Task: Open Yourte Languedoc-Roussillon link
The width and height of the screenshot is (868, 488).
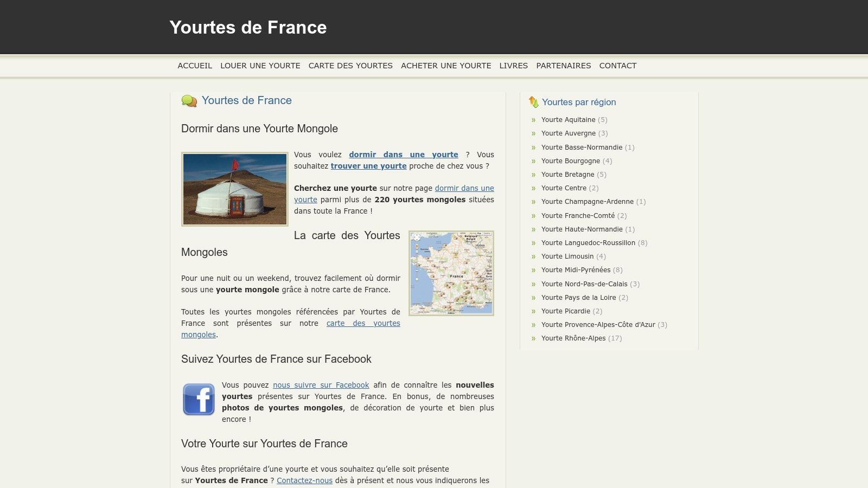Action: 588,243
